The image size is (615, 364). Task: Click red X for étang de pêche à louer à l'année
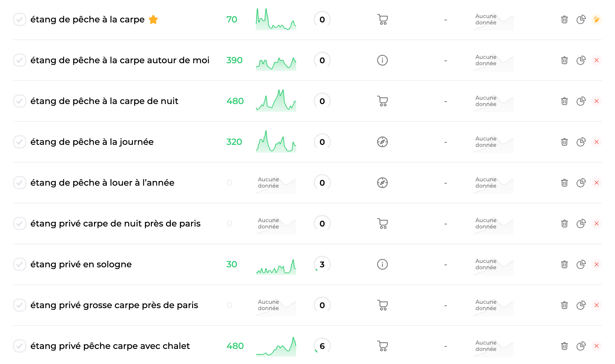click(x=597, y=183)
